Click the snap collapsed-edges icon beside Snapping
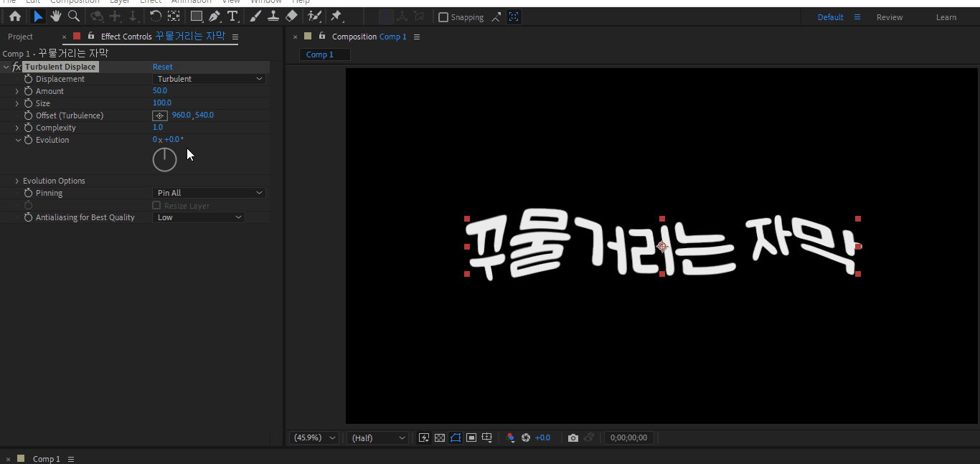Viewport: 980px width, 464px height. click(x=496, y=17)
